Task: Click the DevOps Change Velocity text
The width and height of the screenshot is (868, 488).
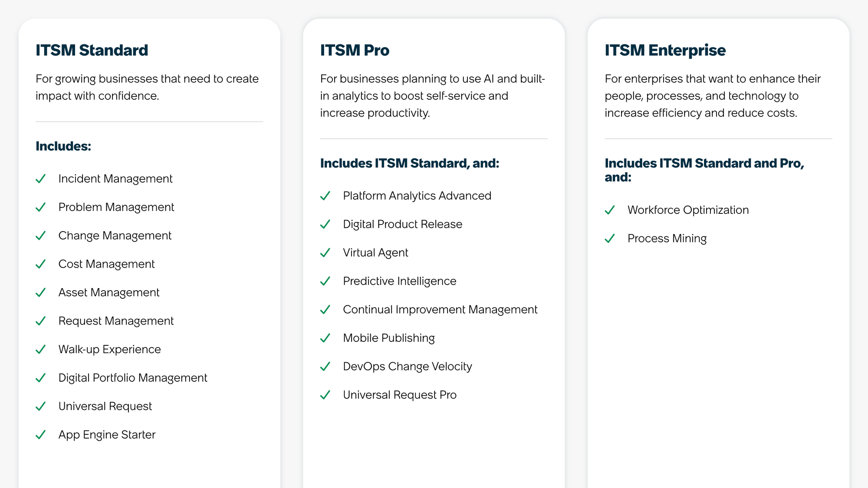Action: click(408, 367)
